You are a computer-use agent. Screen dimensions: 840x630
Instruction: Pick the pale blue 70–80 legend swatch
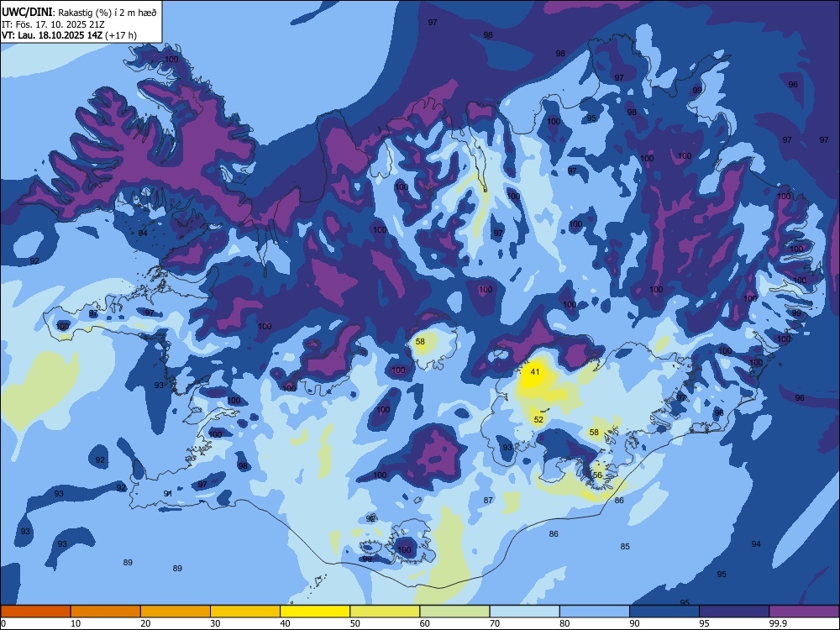point(524,612)
